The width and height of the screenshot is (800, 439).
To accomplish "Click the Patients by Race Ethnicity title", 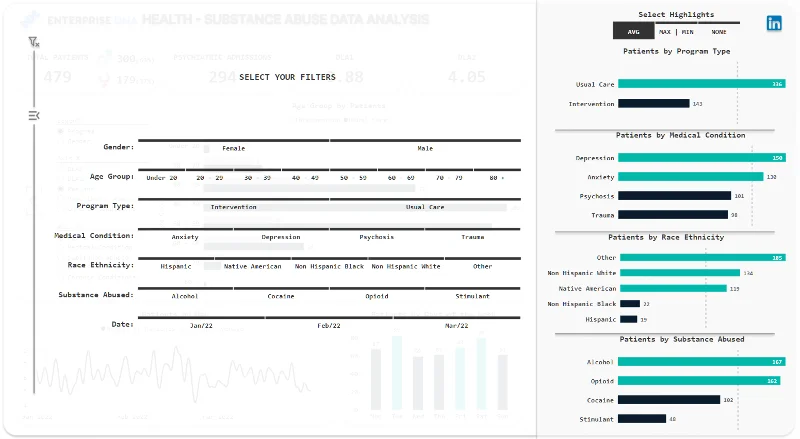I will (666, 237).
